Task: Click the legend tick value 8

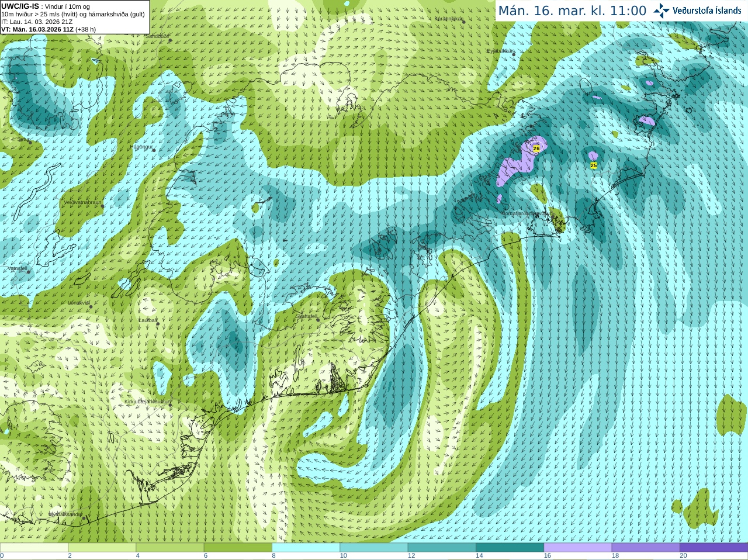Action: pyautogui.click(x=273, y=556)
